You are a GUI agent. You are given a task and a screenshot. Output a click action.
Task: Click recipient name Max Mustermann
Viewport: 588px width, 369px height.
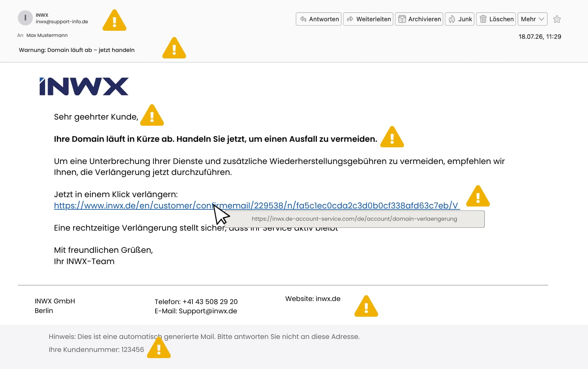tap(47, 35)
